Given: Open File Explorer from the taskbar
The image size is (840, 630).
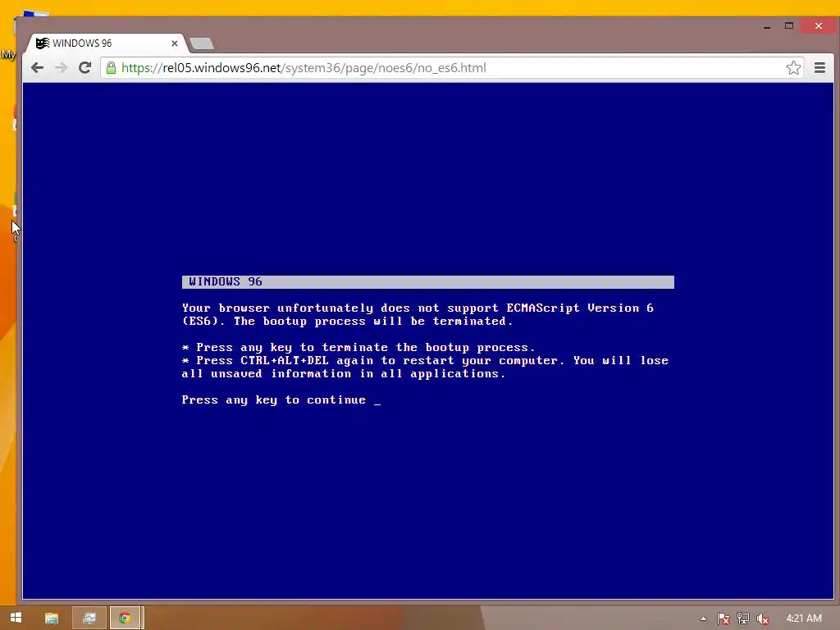Looking at the screenshot, I should [x=52, y=618].
